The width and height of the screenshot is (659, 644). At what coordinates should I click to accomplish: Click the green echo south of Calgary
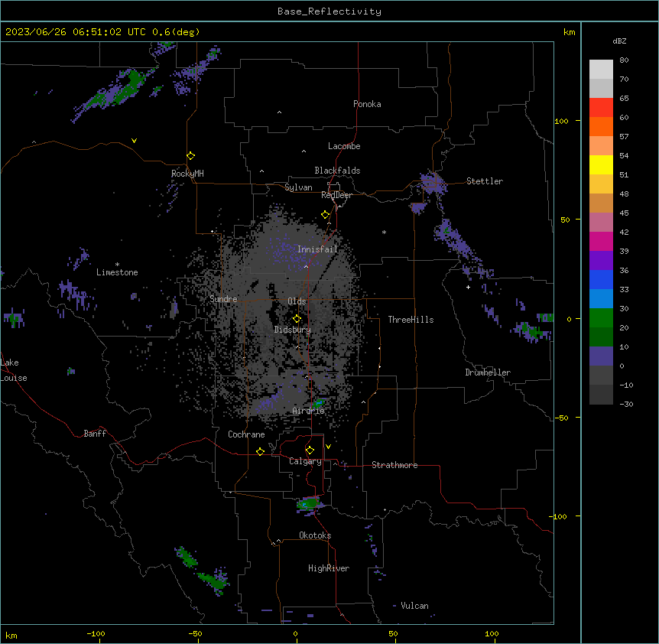(x=310, y=503)
